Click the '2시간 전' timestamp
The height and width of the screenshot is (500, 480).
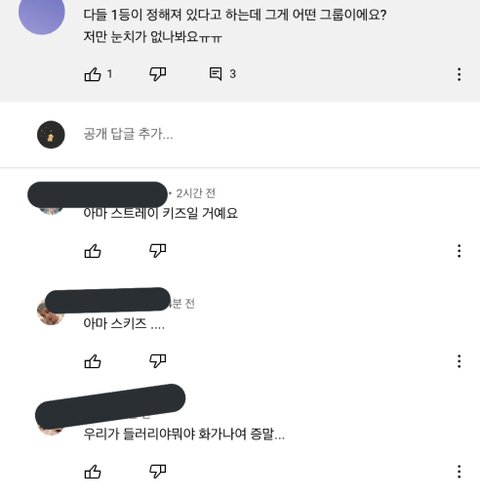[196, 193]
